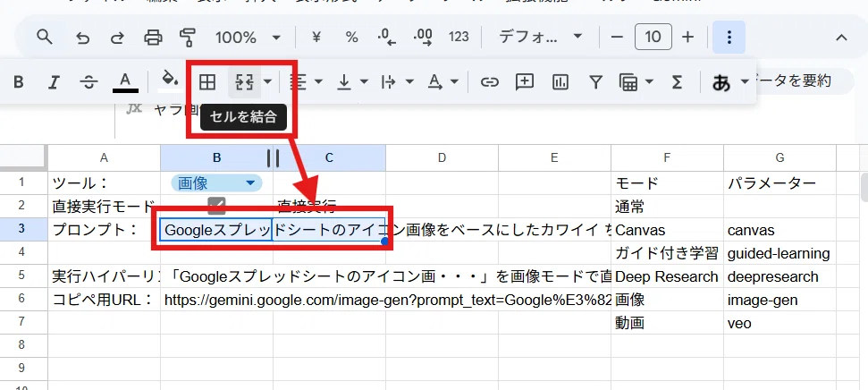Open the 123 number formats menu
The height and width of the screenshot is (390, 868).
pos(459,37)
